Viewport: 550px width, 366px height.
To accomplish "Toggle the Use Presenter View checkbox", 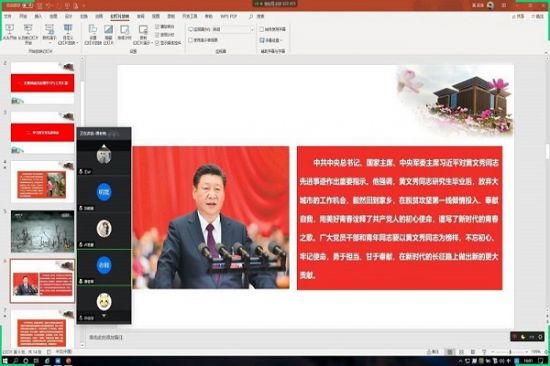I will pyautogui.click(x=204, y=40).
